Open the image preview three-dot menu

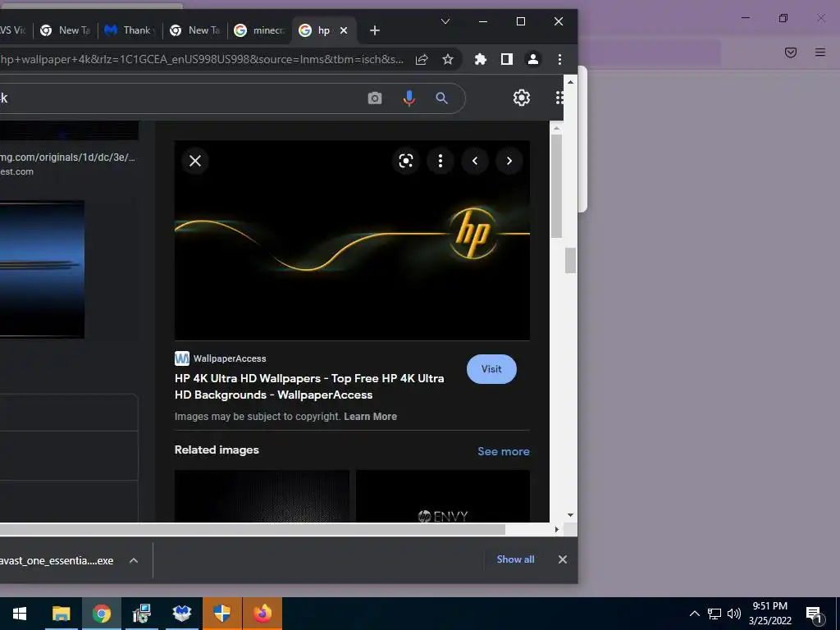click(x=441, y=161)
